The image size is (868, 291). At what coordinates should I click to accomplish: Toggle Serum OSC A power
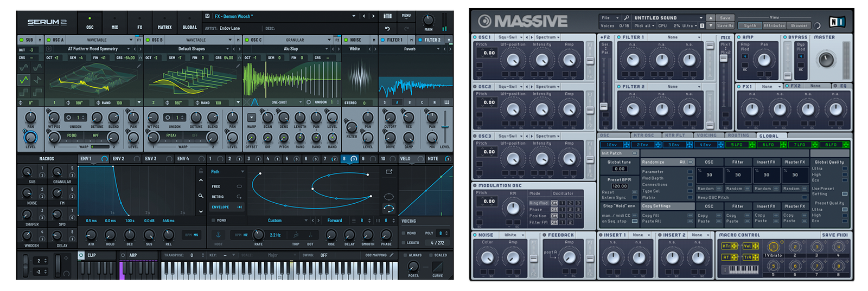49,40
